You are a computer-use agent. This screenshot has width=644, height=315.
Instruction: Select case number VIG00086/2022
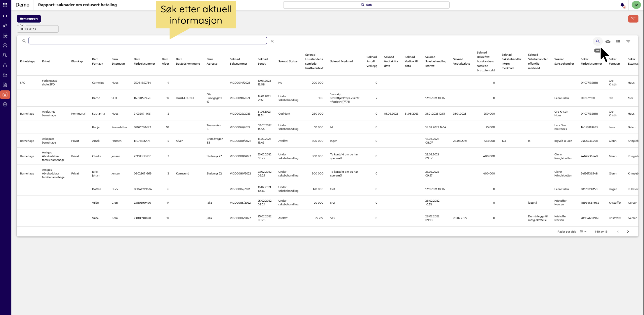click(240, 218)
